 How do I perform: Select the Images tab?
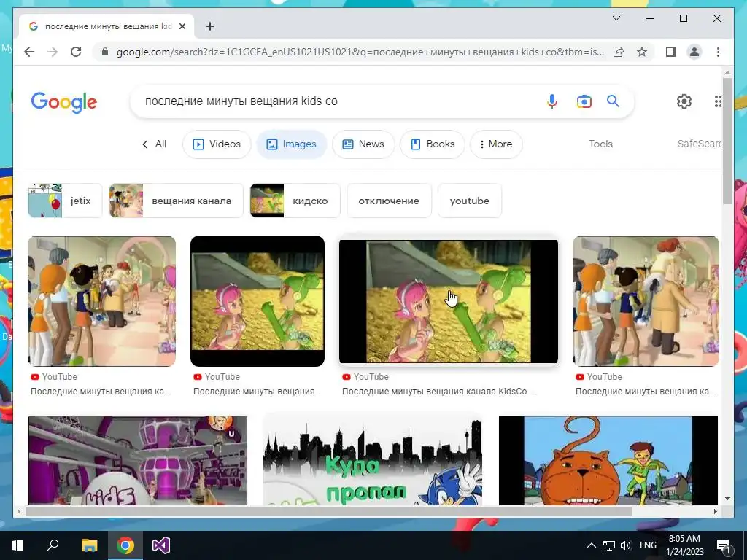tap(292, 144)
